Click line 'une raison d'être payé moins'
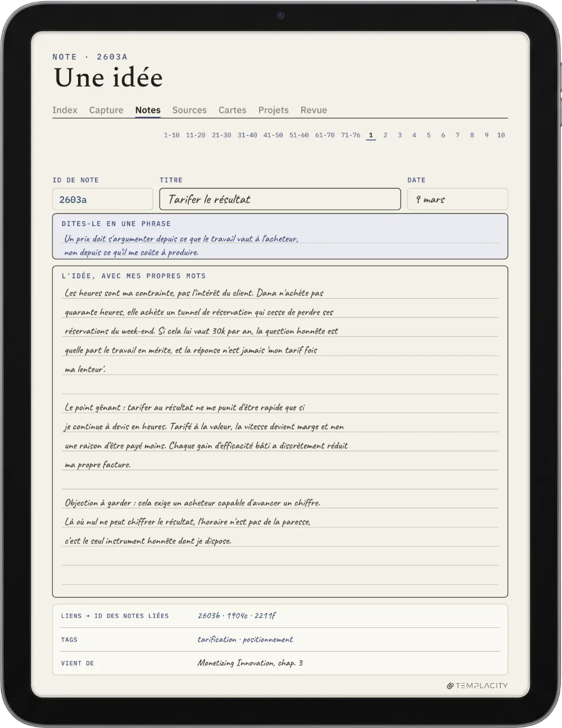562x728 pixels. coord(206,445)
